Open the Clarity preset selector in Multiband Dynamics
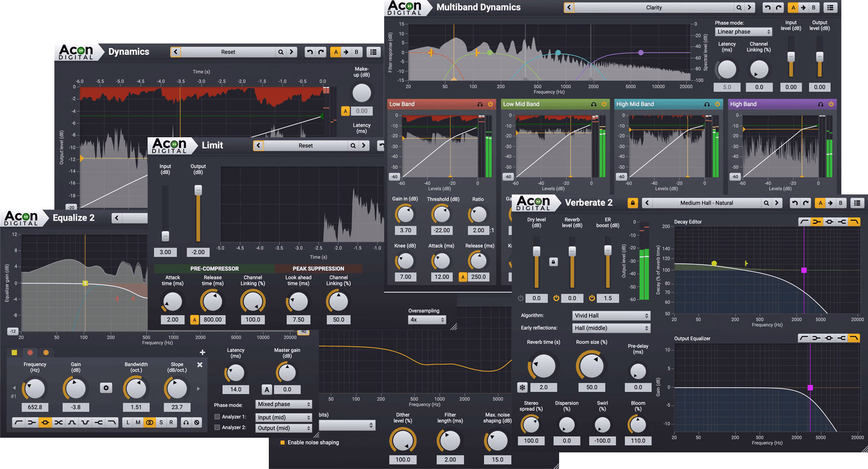 point(654,7)
